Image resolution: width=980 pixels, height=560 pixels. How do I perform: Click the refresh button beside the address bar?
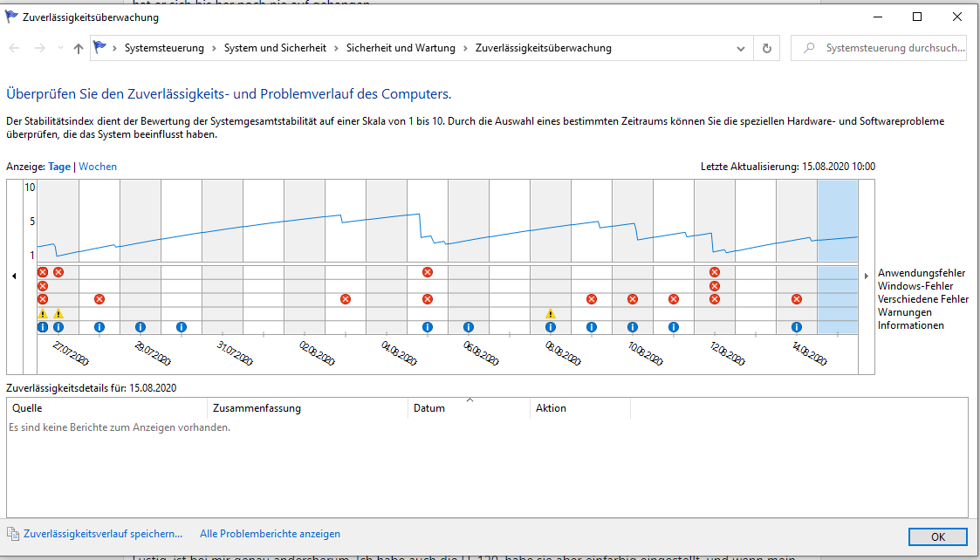(x=767, y=48)
